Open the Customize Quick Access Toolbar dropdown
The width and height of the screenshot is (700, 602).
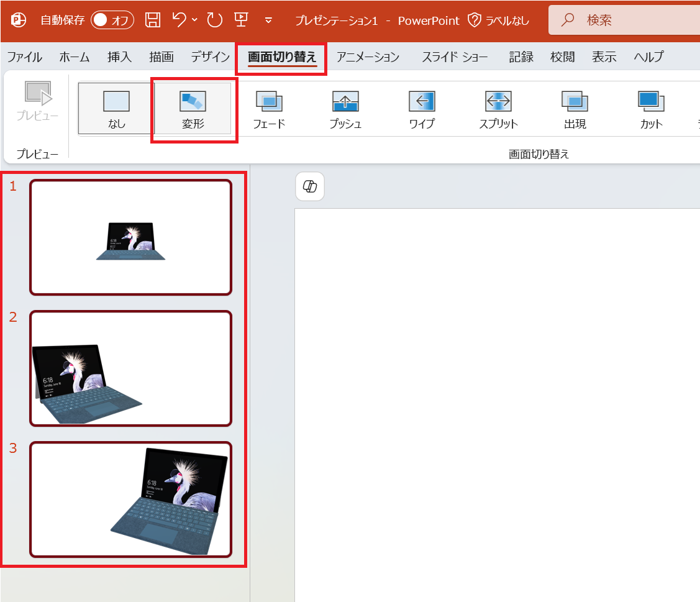pyautogui.click(x=268, y=21)
